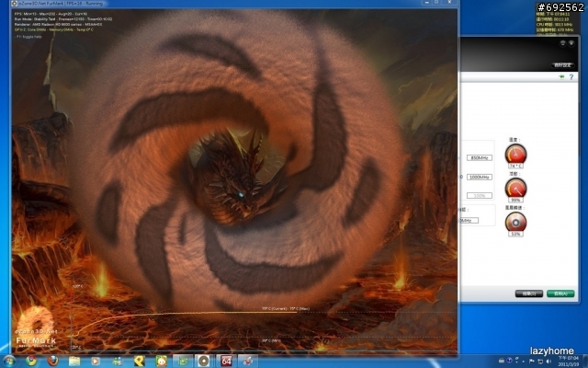
Task: Open the taskbar clock showing 07:04
Action: coord(570,362)
